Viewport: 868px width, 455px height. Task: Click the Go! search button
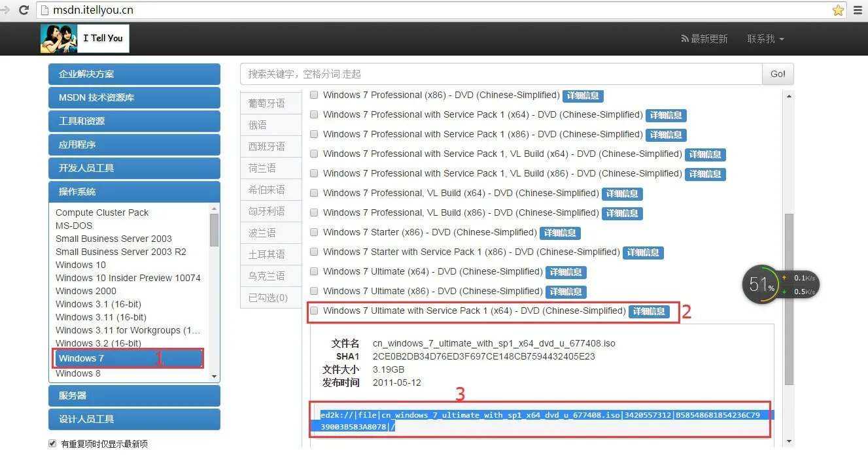pyautogui.click(x=777, y=73)
